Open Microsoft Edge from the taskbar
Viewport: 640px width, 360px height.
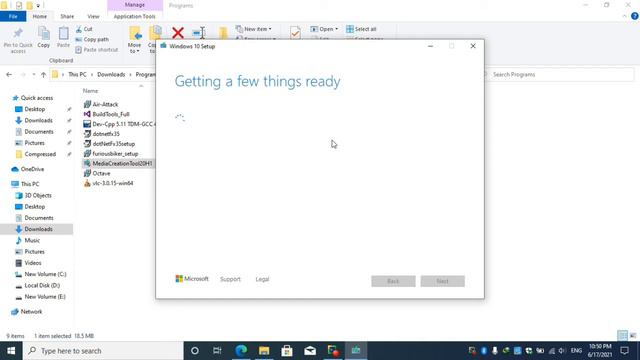tap(241, 351)
